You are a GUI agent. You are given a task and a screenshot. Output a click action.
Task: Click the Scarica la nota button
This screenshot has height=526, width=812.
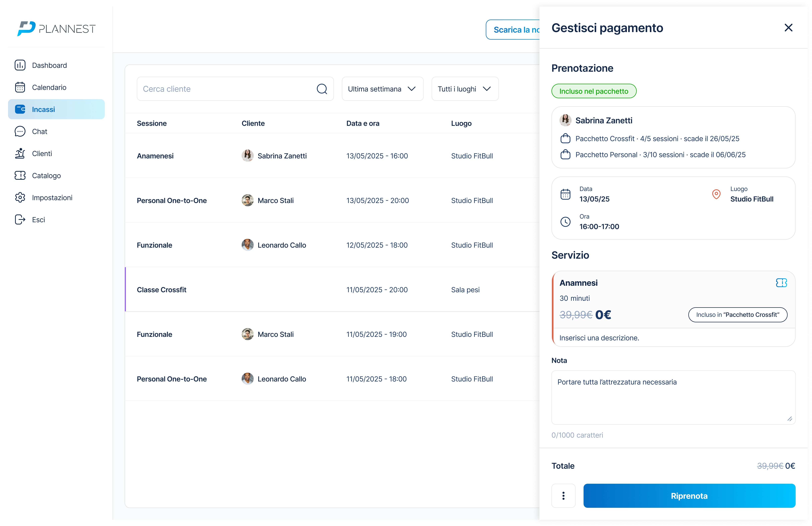(513, 30)
